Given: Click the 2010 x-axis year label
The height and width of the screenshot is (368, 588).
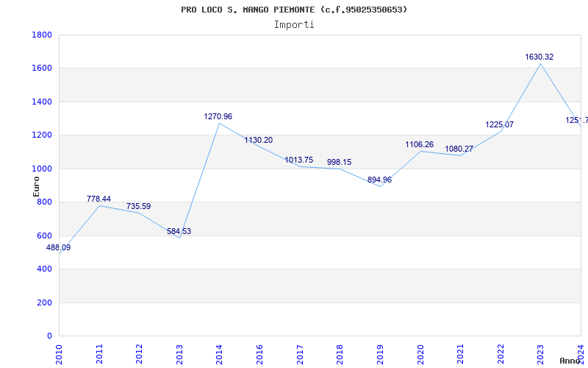Looking at the screenshot, I should (x=59, y=355).
